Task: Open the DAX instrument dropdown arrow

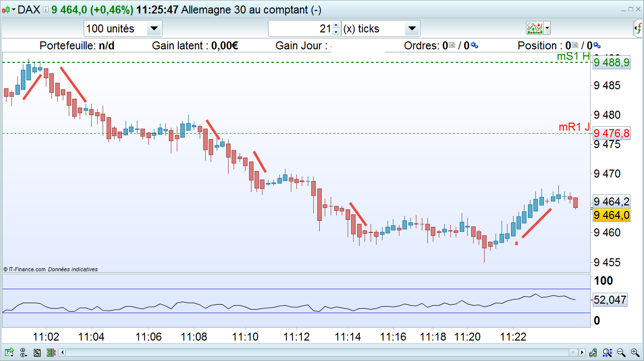Action: 13,10
